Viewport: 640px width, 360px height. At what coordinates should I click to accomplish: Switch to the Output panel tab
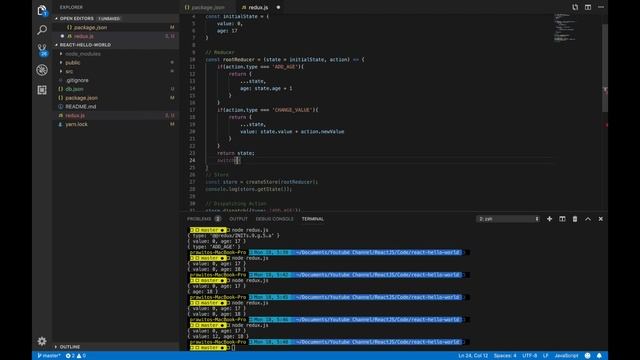tap(238, 219)
